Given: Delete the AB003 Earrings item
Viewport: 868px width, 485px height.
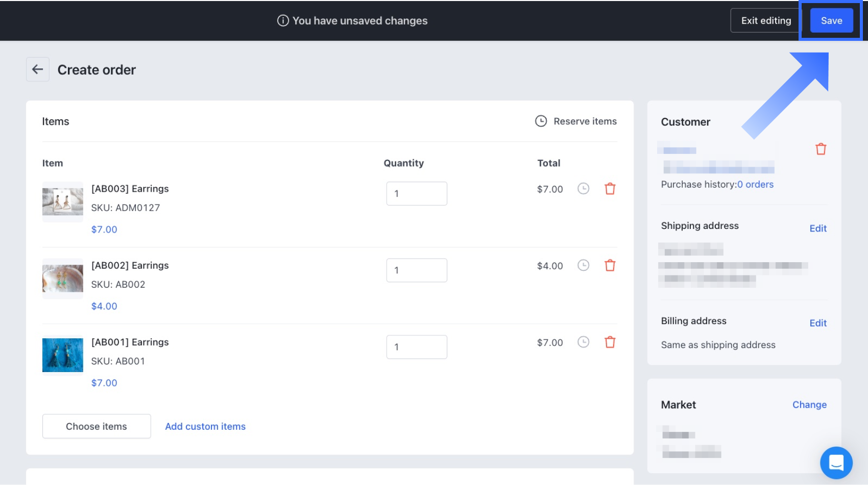Looking at the screenshot, I should click(610, 189).
